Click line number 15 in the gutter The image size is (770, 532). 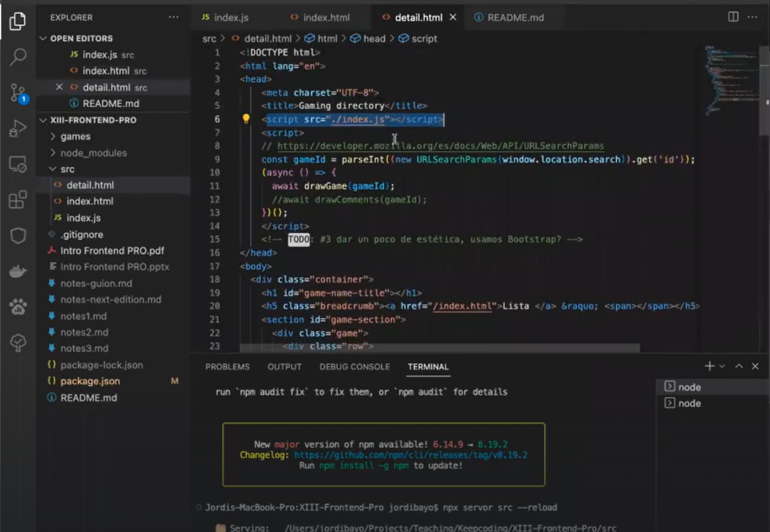(215, 239)
